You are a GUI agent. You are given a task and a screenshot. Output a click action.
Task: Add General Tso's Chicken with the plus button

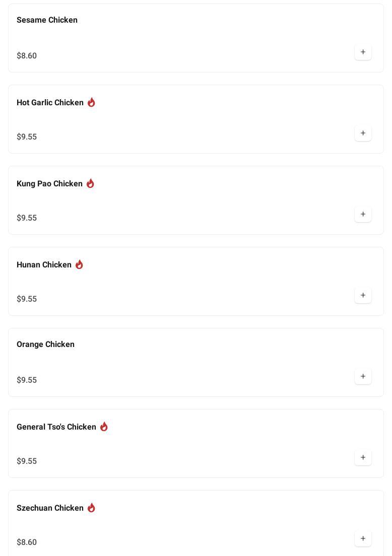(x=363, y=458)
